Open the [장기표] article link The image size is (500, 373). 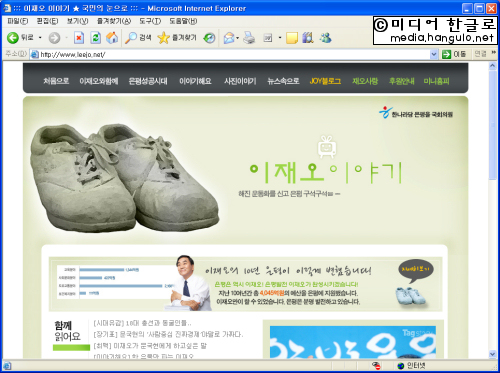coord(168,334)
